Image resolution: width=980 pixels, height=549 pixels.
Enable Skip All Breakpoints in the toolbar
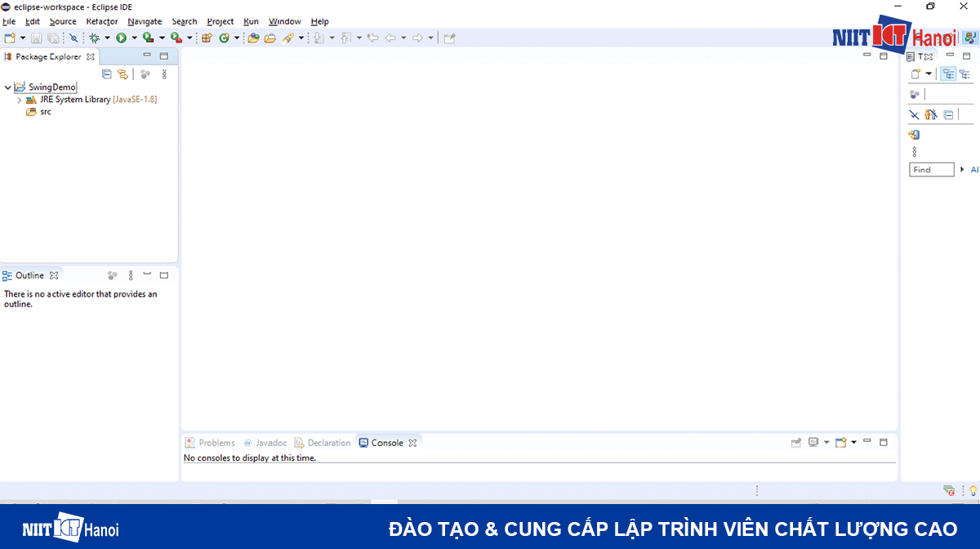73,38
